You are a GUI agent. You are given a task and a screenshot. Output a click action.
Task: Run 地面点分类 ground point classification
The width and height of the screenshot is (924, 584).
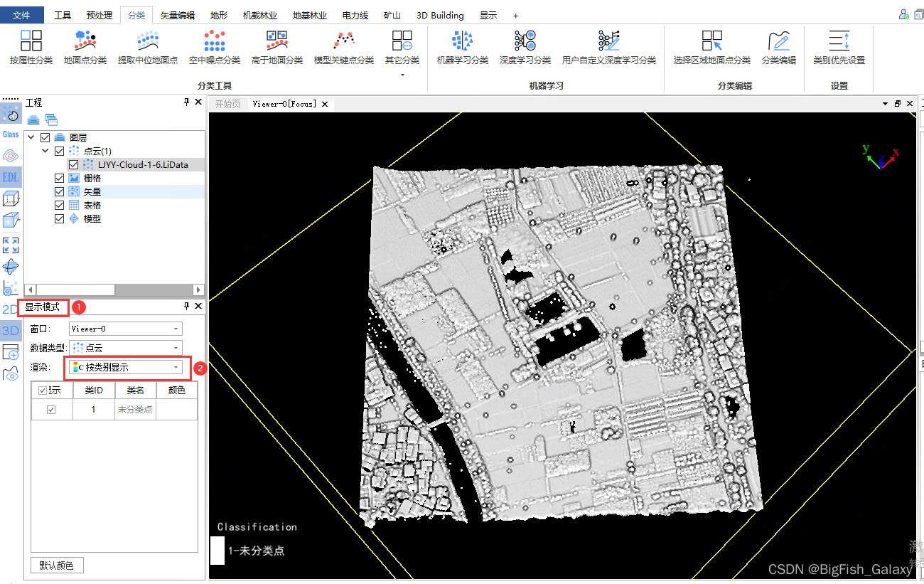point(85,47)
